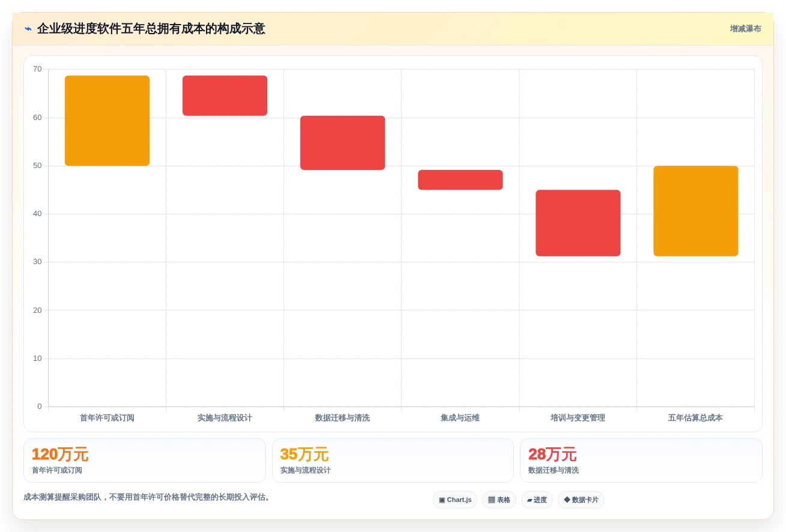Click the red 集成与运维 bar
Viewport: 786px width, 532px height.
coord(460,180)
